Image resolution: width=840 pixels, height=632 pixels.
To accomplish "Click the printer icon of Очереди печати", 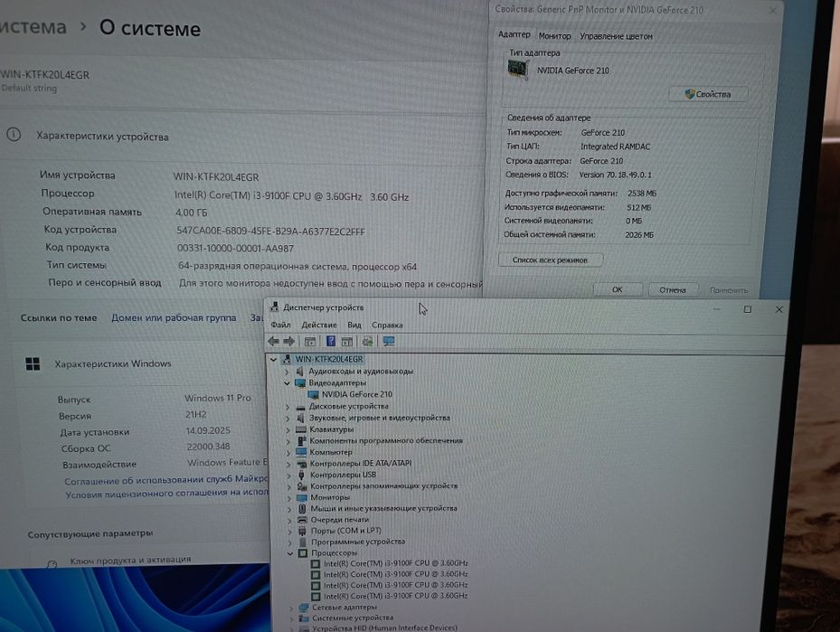I will coord(302,520).
